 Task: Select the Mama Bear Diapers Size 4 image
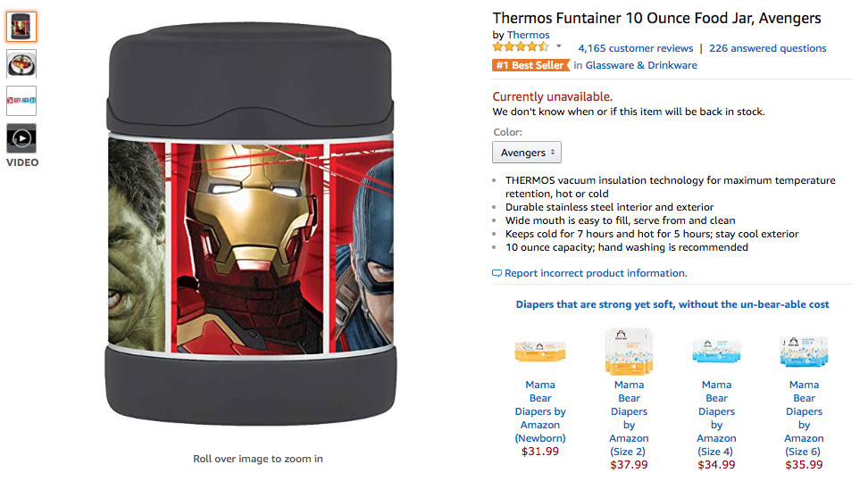(x=717, y=352)
